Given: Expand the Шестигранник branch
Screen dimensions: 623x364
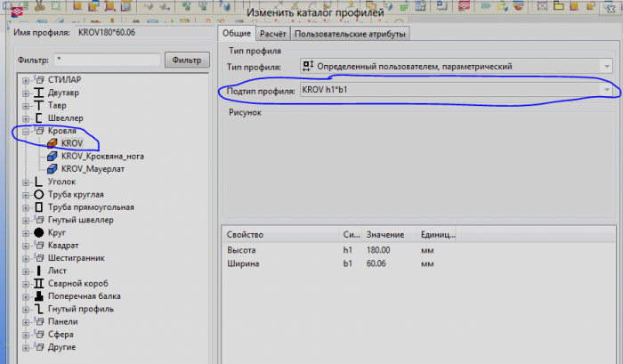Looking at the screenshot, I should point(26,259).
